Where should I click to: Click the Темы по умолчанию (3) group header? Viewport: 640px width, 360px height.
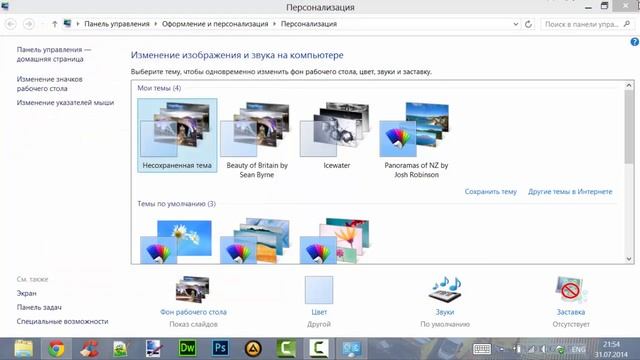(x=176, y=204)
